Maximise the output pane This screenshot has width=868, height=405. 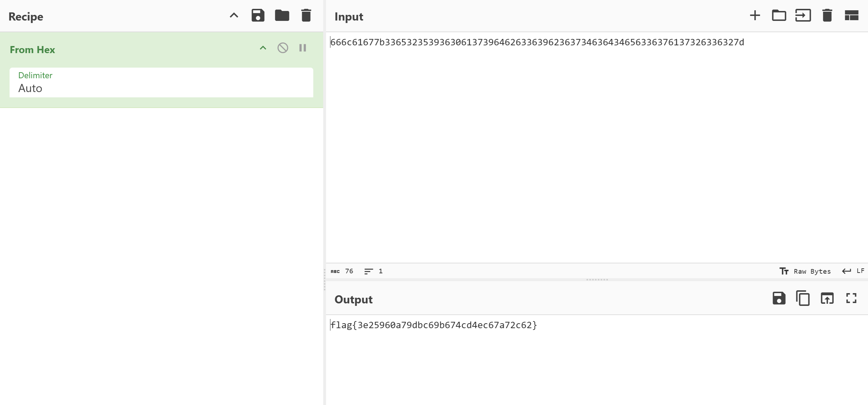(851, 298)
